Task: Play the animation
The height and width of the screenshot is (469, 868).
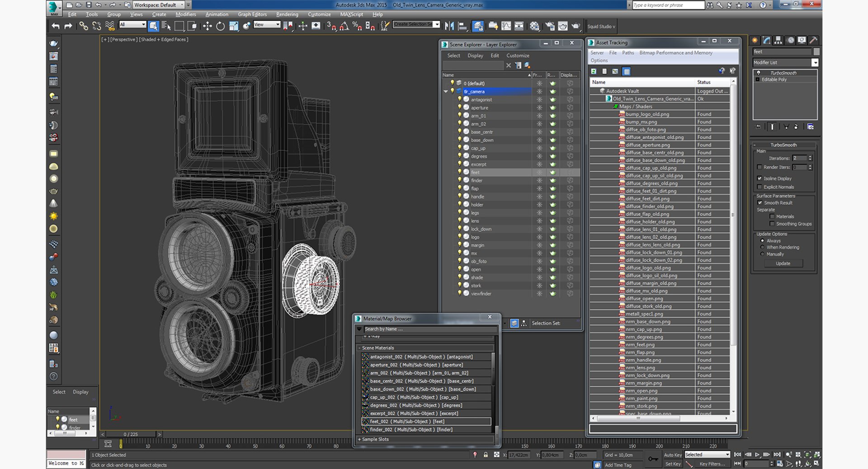Action: [x=757, y=455]
